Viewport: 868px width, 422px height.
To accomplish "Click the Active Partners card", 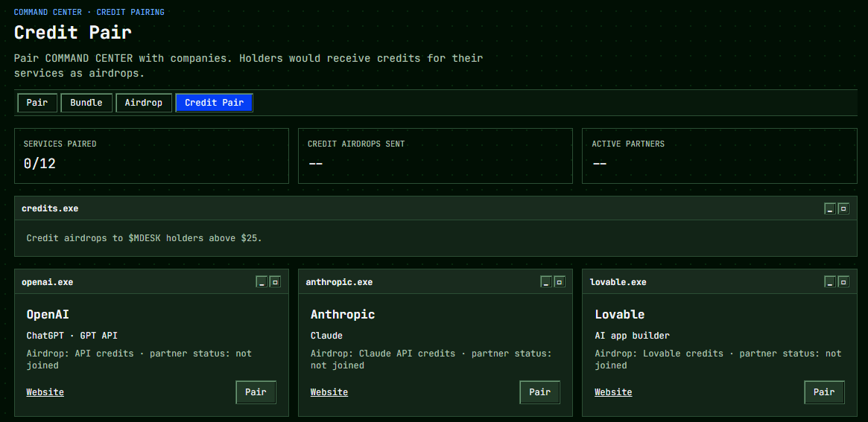I will [720, 156].
